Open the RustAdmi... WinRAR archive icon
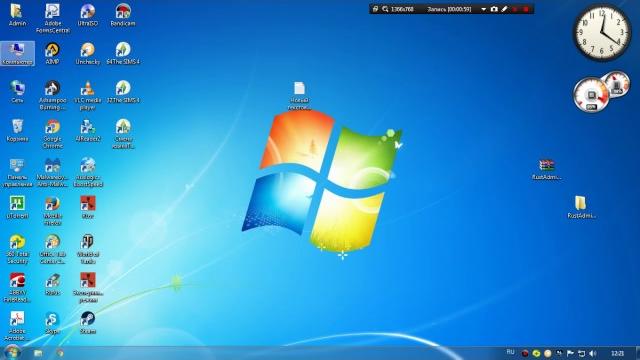The width and height of the screenshot is (640, 360). [x=546, y=169]
